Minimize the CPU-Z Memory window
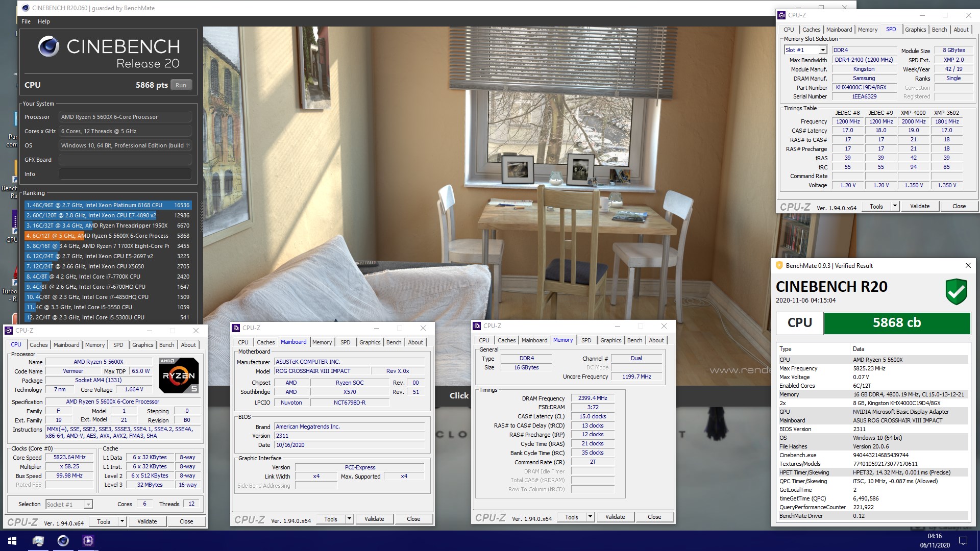 pyautogui.click(x=617, y=326)
